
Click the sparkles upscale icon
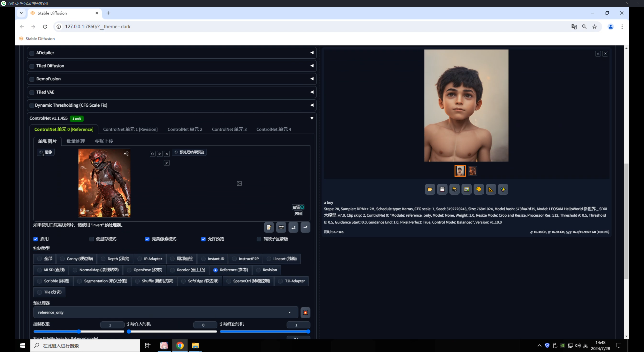click(503, 189)
